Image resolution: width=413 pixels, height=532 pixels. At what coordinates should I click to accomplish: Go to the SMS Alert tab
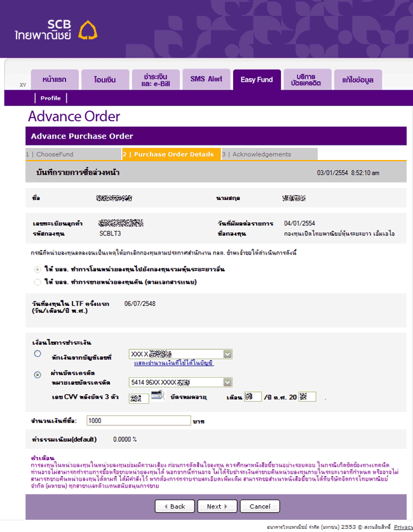[x=206, y=79]
